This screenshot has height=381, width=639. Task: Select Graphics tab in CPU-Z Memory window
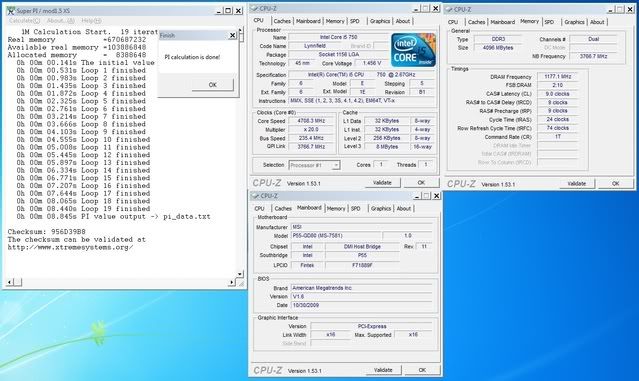coord(574,22)
